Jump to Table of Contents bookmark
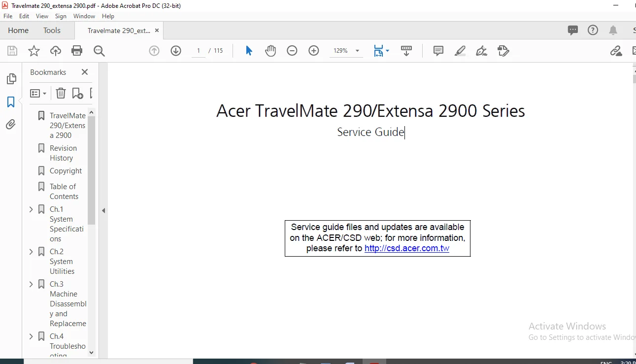Screen dimensions: 636x364 64,192
